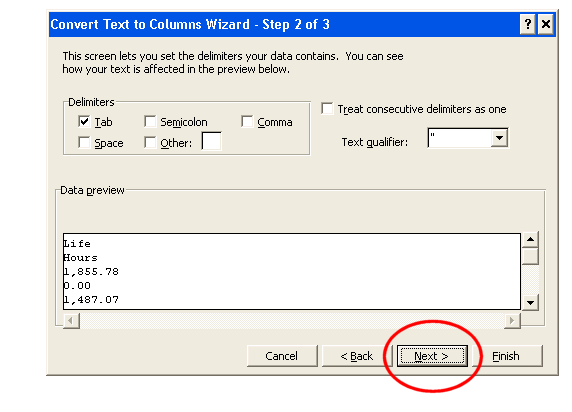Enable the Other delimiter checkbox

150,142
